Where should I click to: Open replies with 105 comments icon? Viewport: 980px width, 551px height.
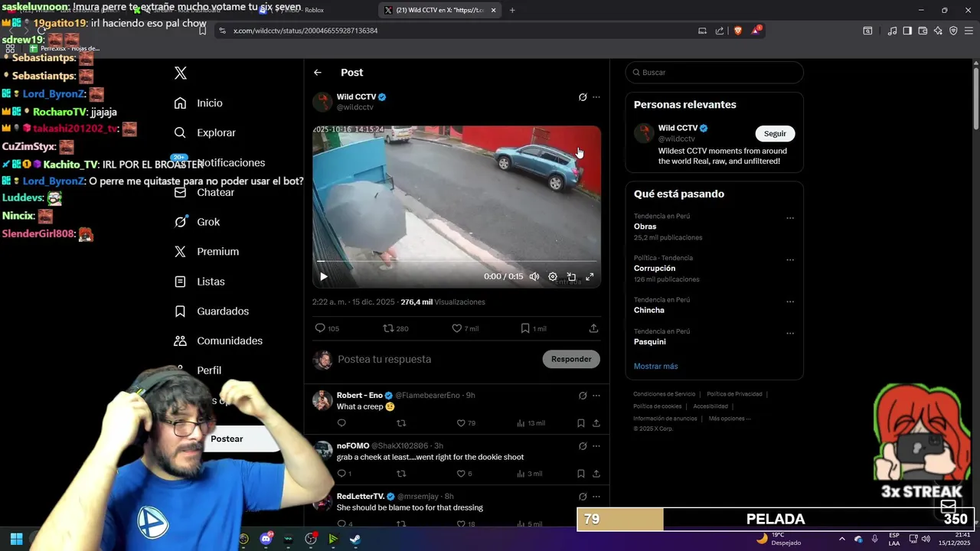click(x=327, y=328)
